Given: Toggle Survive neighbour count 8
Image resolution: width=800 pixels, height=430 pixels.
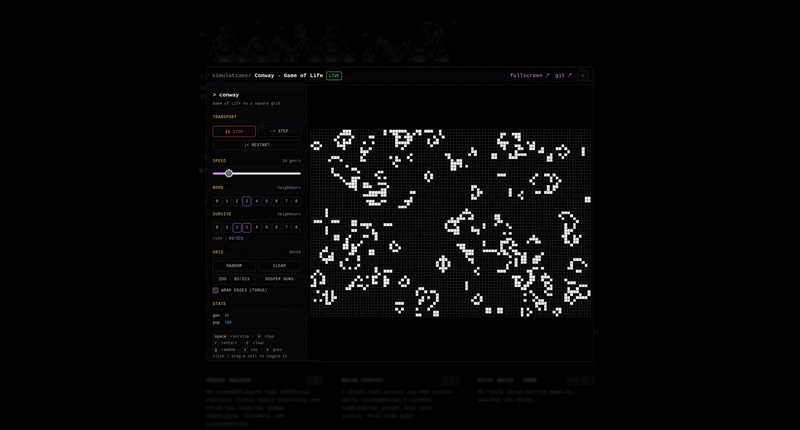Looking at the screenshot, I should [x=296, y=227].
